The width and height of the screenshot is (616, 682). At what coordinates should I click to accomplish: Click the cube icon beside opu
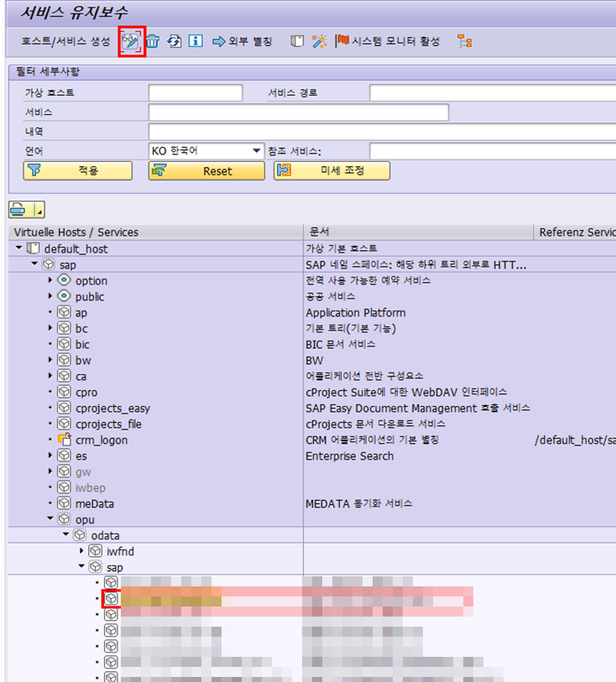64,519
